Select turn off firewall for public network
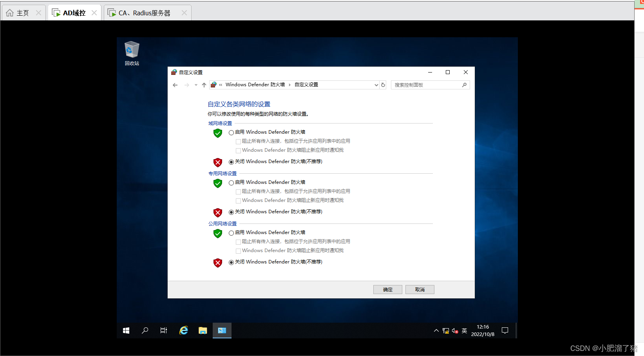This screenshot has height=356, width=644. click(x=231, y=262)
